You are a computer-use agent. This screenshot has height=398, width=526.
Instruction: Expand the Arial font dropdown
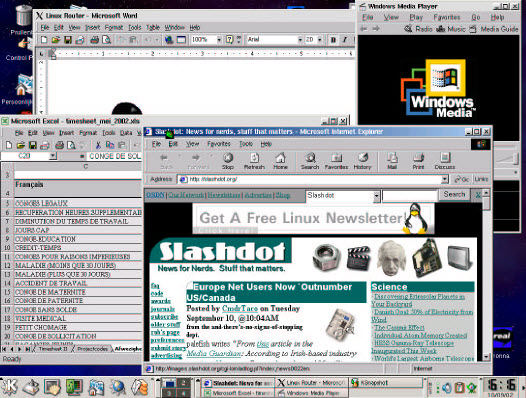[x=300, y=40]
